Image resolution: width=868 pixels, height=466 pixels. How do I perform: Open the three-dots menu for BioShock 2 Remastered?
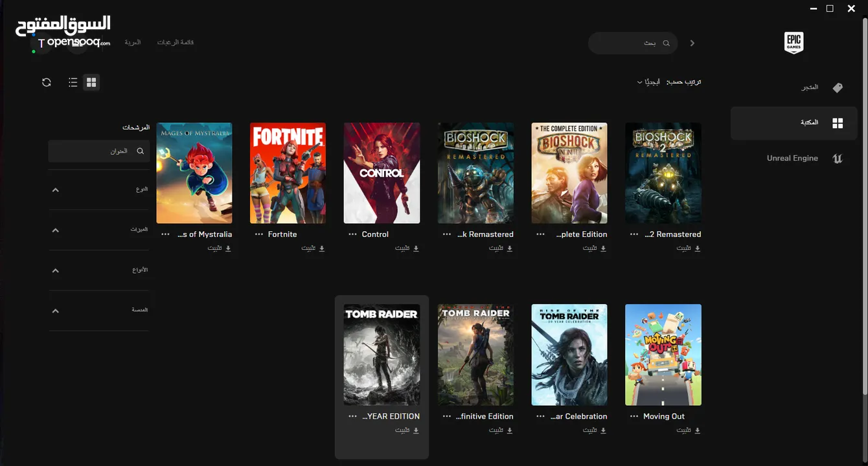[634, 234]
